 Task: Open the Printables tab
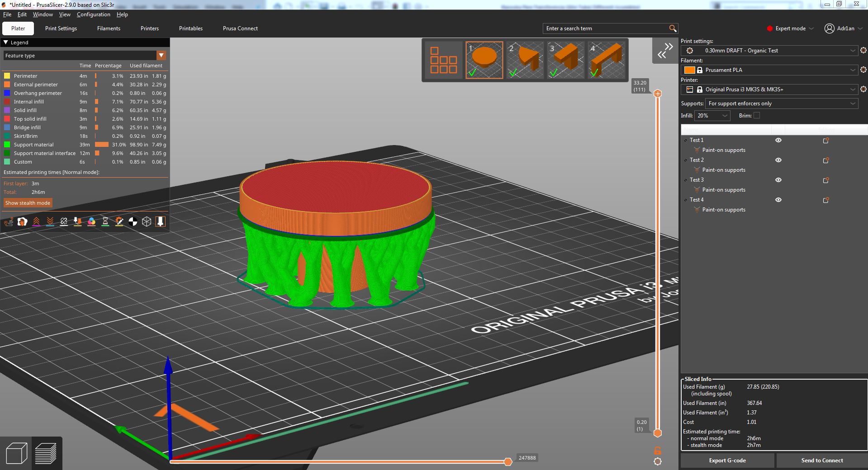[x=191, y=28]
